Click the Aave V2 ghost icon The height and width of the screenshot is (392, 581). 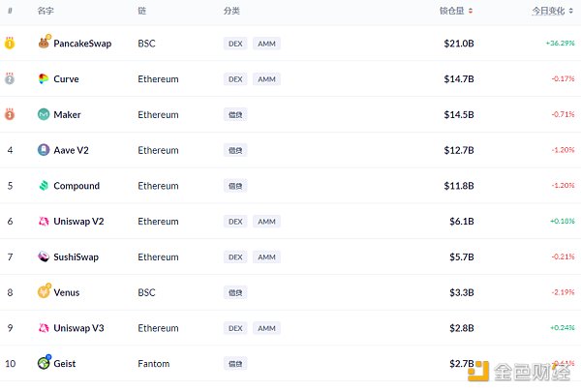(x=44, y=150)
